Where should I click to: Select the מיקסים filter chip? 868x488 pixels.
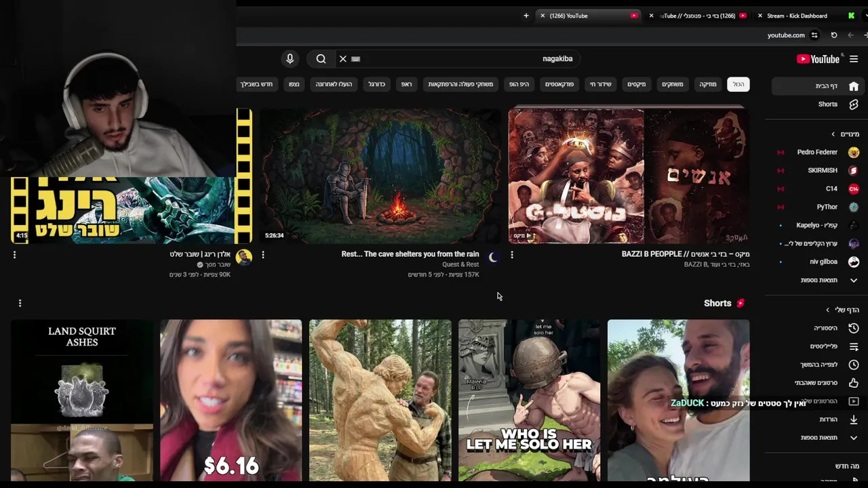(x=637, y=84)
